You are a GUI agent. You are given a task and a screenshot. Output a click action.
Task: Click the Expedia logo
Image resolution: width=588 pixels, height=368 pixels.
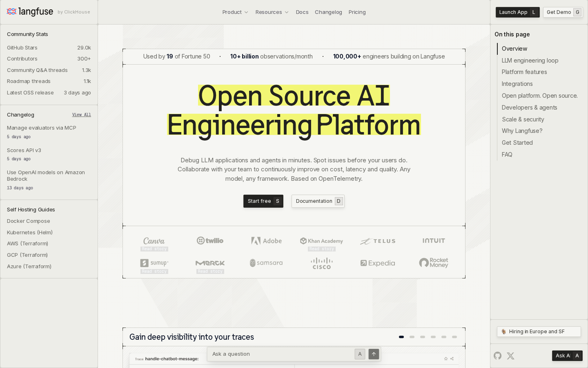378,263
